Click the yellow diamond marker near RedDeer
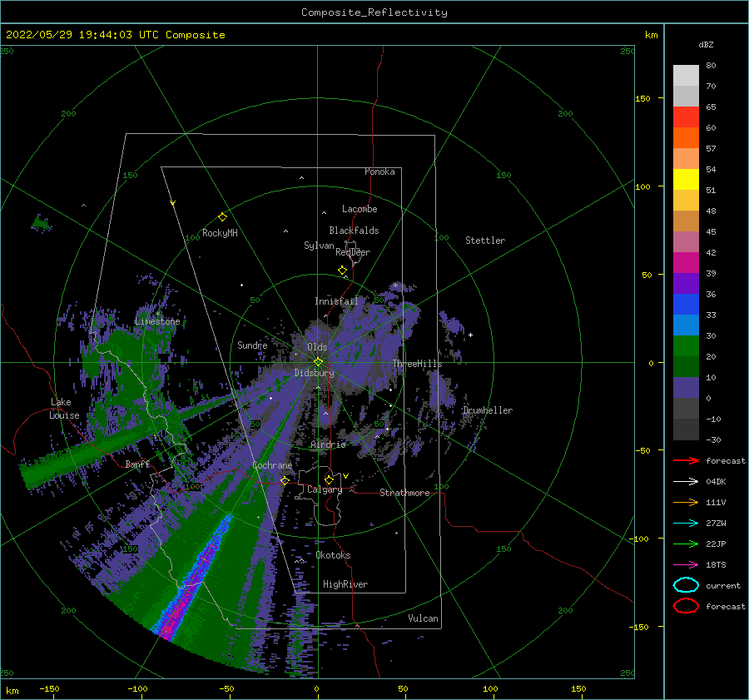 (x=342, y=271)
